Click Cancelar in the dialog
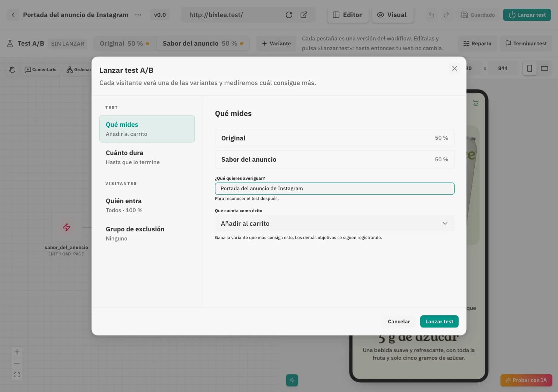This screenshot has width=558, height=392. click(x=399, y=321)
